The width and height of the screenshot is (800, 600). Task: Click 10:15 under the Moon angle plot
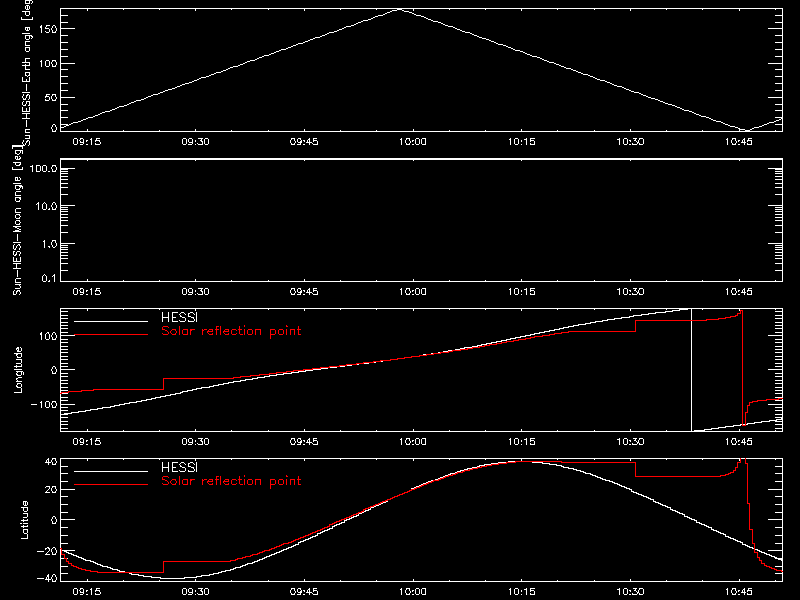pos(521,291)
